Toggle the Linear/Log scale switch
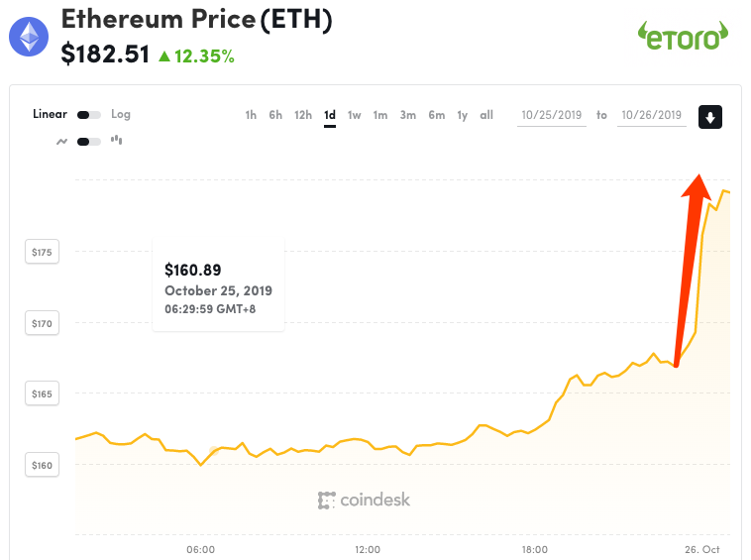The height and width of the screenshot is (560, 751). pos(89,115)
